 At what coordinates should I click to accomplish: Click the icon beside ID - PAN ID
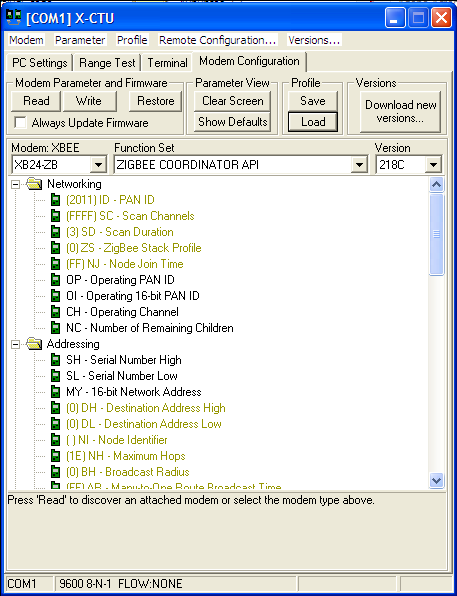pyautogui.click(x=56, y=200)
